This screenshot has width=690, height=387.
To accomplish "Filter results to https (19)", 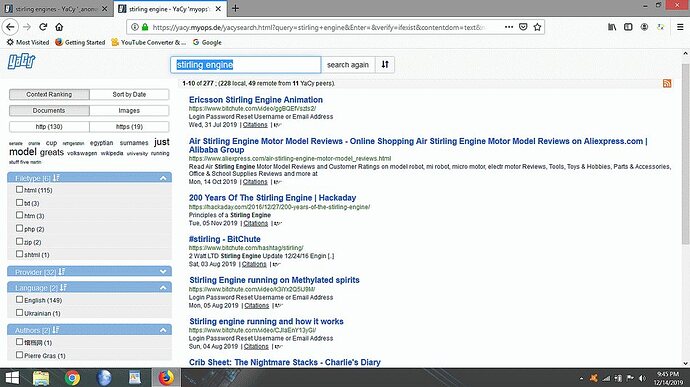I will [x=129, y=127].
